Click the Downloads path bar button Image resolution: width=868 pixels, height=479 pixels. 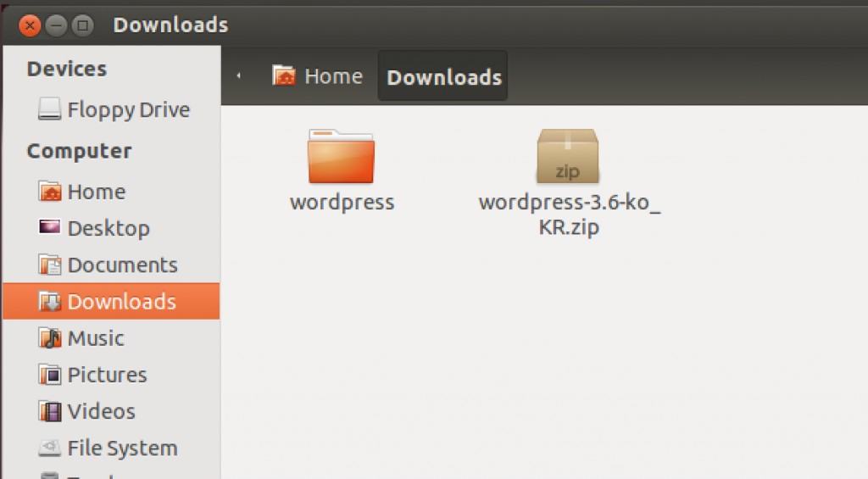(443, 77)
